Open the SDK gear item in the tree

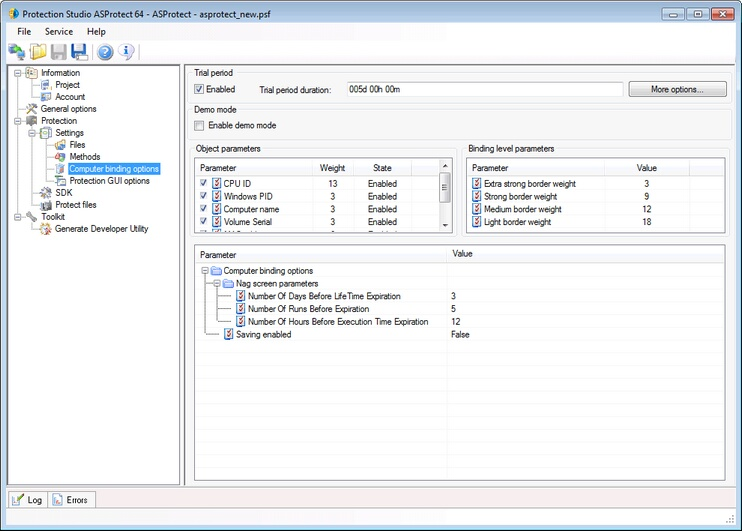click(x=63, y=193)
